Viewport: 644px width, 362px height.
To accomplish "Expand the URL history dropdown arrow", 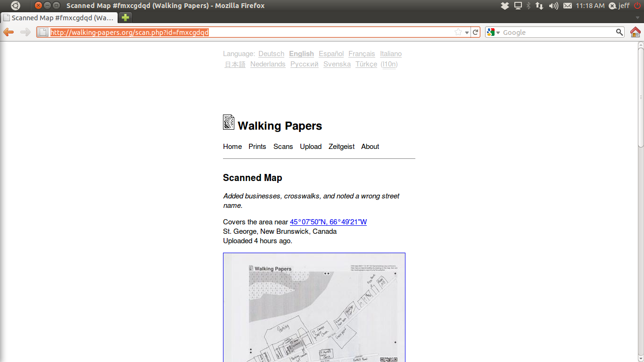I will click(x=467, y=33).
